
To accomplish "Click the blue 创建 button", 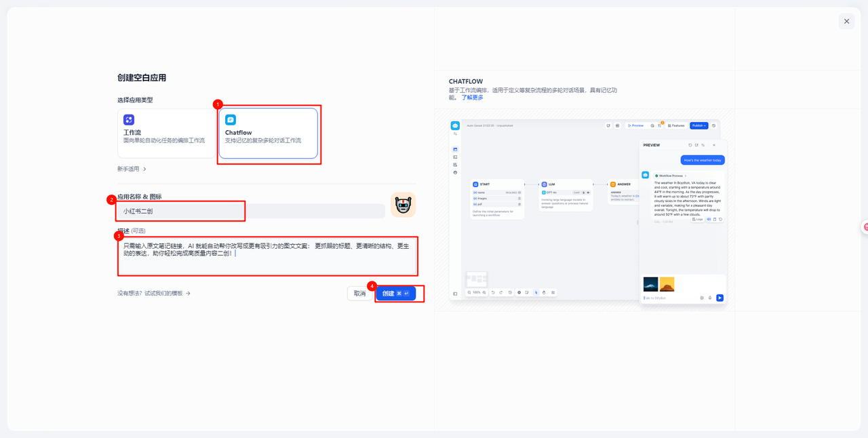I will click(x=395, y=294).
